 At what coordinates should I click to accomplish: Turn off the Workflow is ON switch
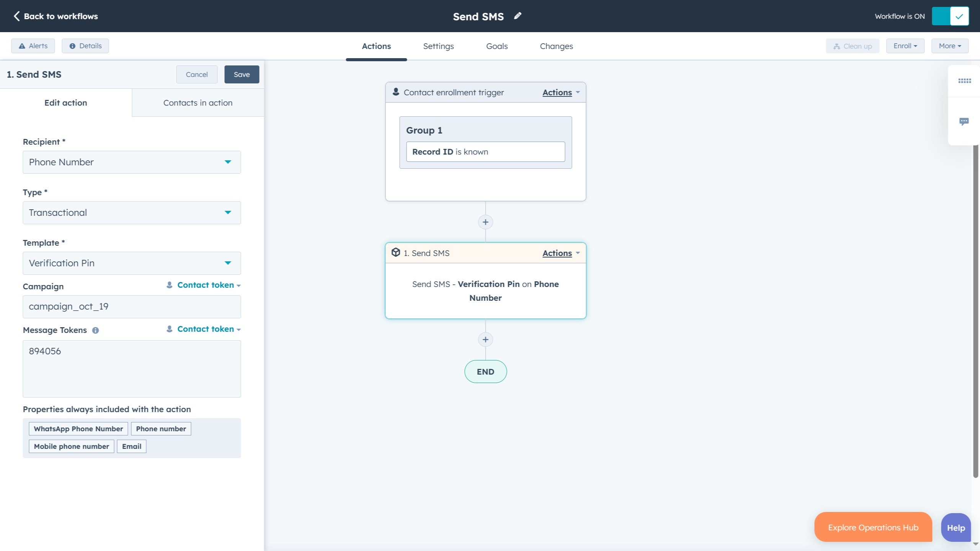[950, 16]
